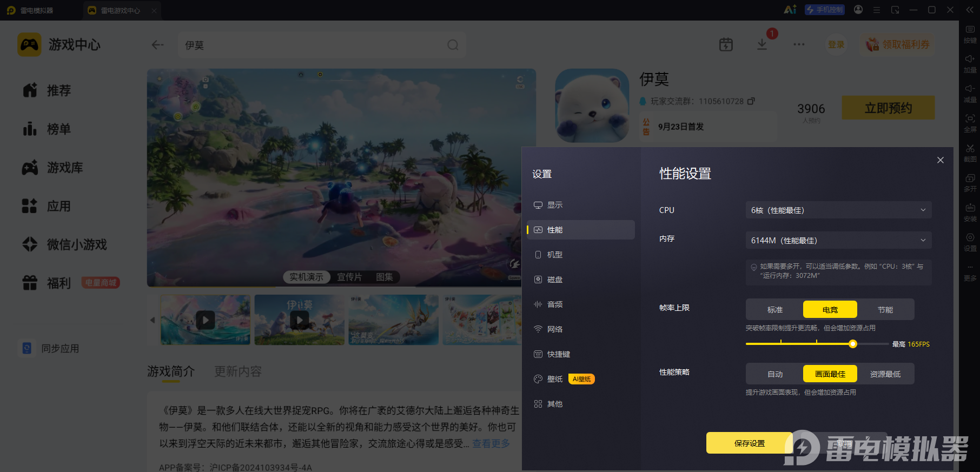Open 微信小游戏 in sidebar
The width and height of the screenshot is (980, 472).
[x=64, y=244]
